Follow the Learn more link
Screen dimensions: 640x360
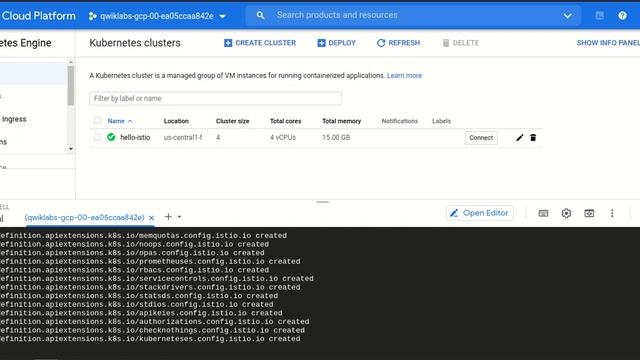(404, 76)
